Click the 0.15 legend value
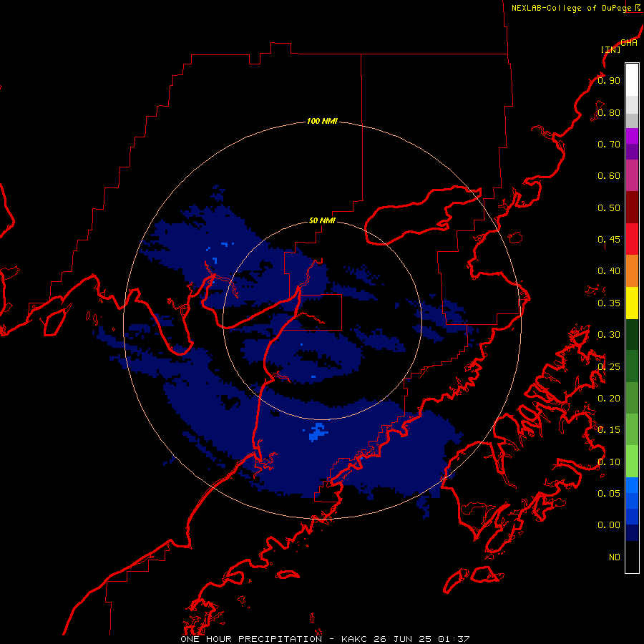 tap(609, 430)
